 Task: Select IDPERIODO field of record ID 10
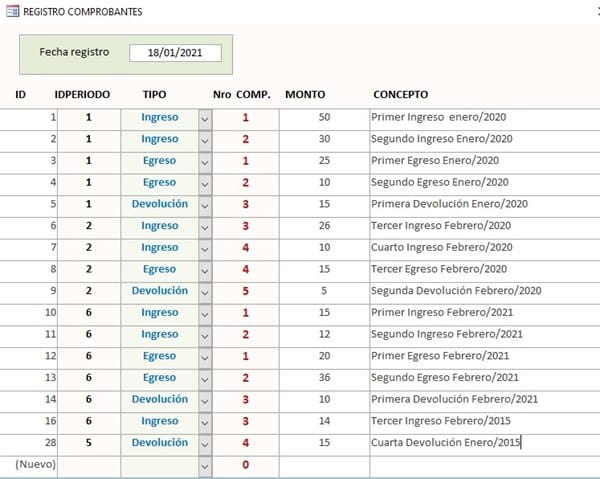pyautogui.click(x=88, y=313)
